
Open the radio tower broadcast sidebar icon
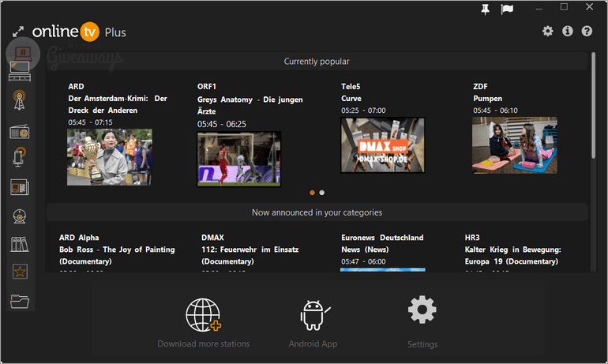tap(20, 100)
